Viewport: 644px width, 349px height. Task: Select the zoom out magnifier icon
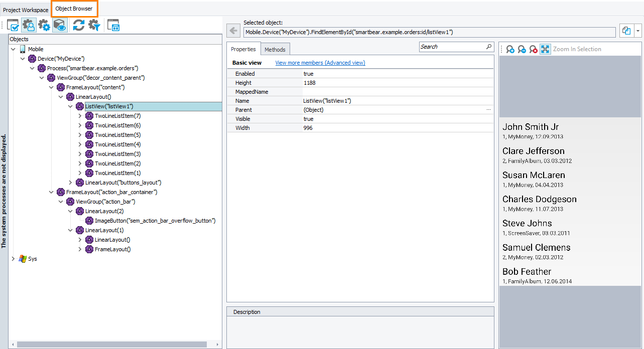(522, 49)
